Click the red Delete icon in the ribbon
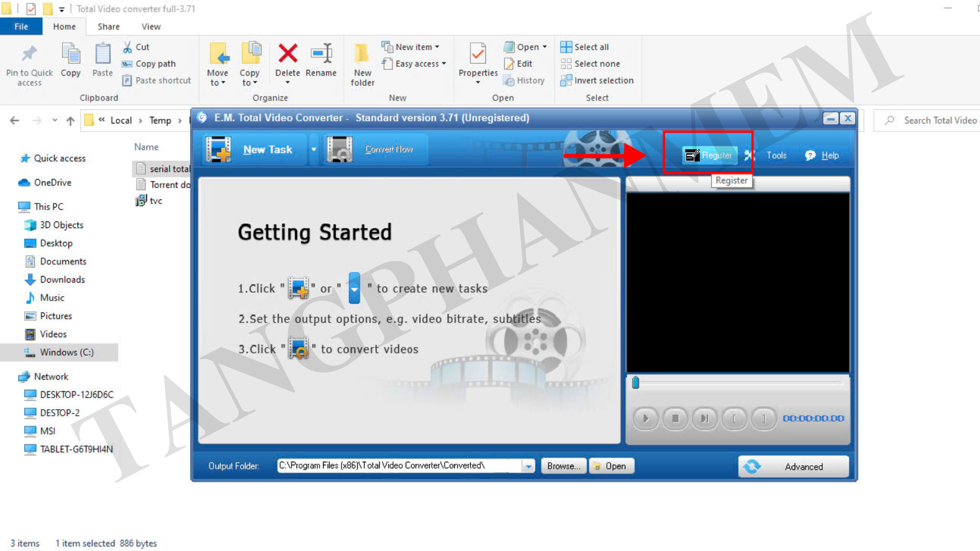This screenshot has width=980, height=551. tap(287, 54)
